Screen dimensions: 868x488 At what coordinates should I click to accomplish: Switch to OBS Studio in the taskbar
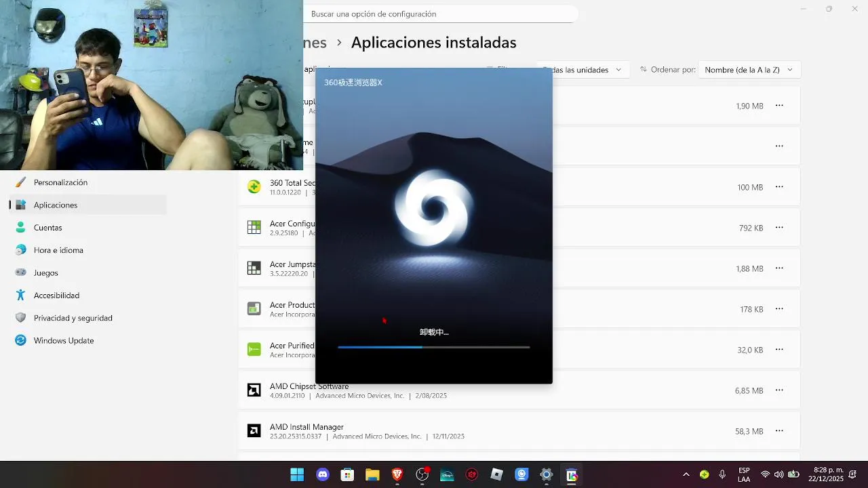click(422, 474)
